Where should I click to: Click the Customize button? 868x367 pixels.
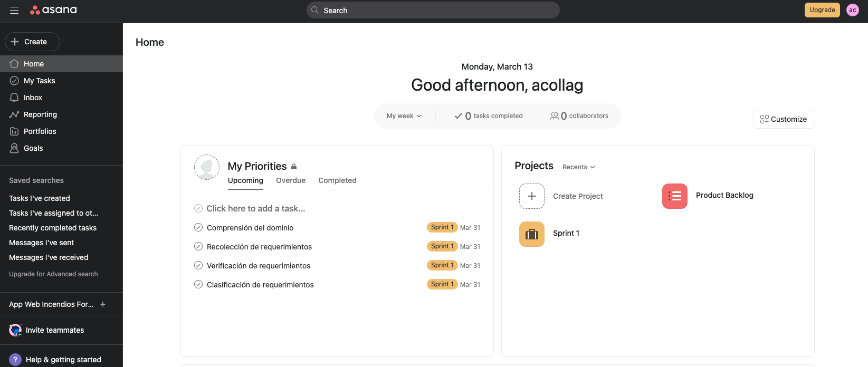pos(783,119)
